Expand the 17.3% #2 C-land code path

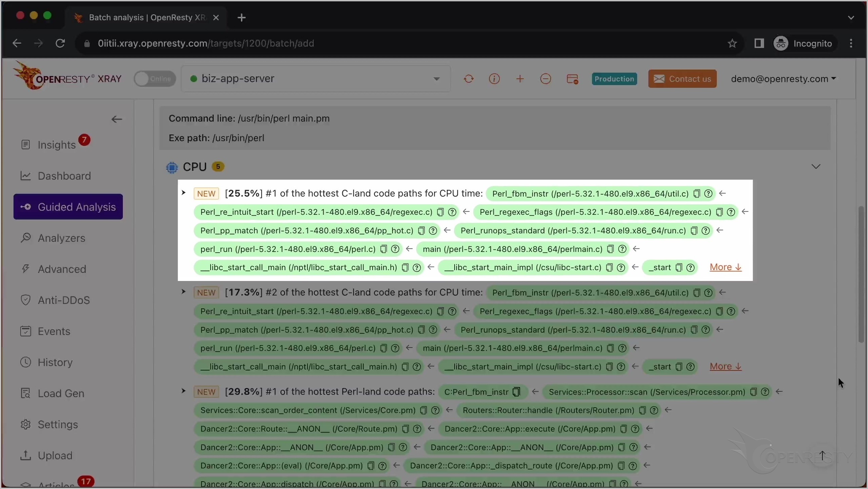(183, 292)
